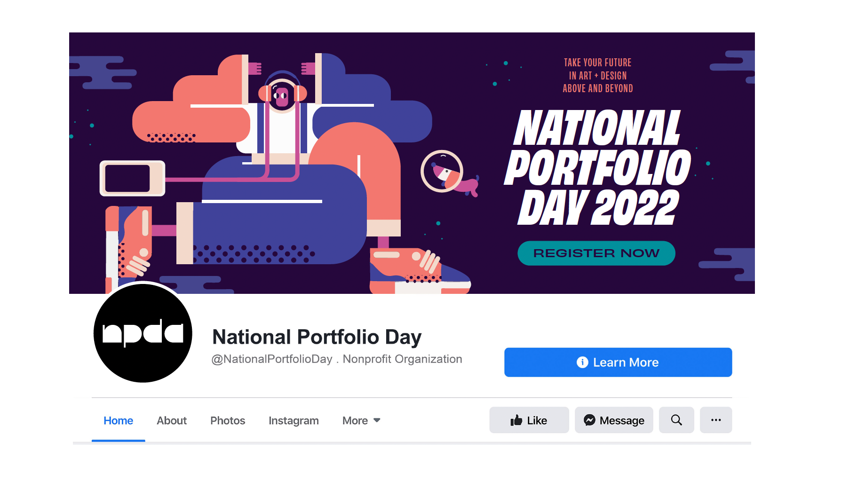This screenshot has width=841, height=504.
Task: Click the thumbs-up icon on Like
Action: pyautogui.click(x=516, y=420)
